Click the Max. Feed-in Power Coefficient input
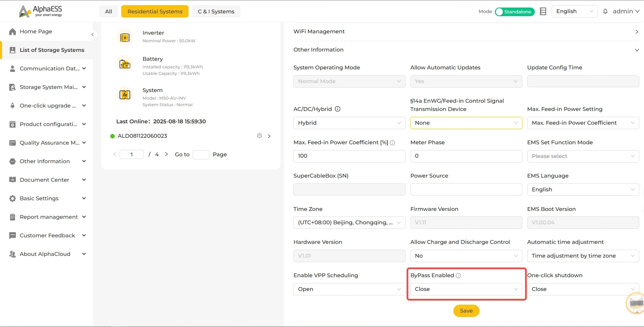644x327 pixels. pos(349,156)
